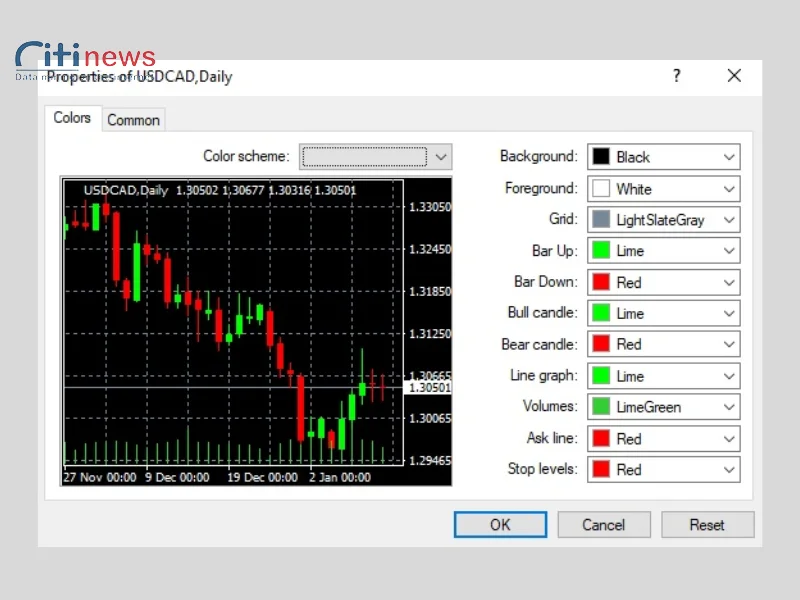Image resolution: width=800 pixels, height=600 pixels.
Task: Click the red Bar Down swatch
Action: click(601, 282)
